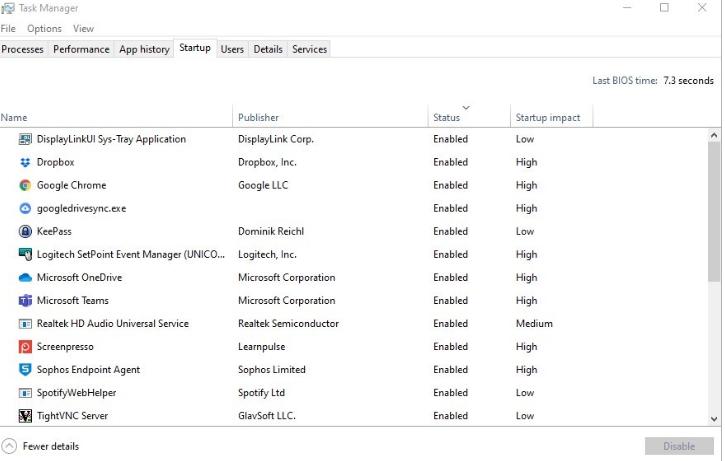The image size is (725, 461).
Task: Click the vertical scrollbar thumb
Action: (713, 212)
